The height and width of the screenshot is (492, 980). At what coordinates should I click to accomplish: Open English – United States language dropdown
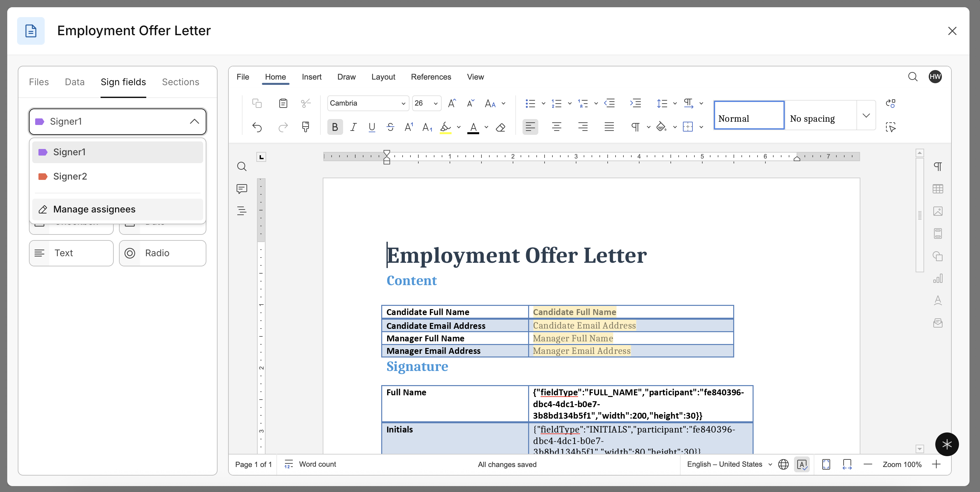[x=729, y=464]
